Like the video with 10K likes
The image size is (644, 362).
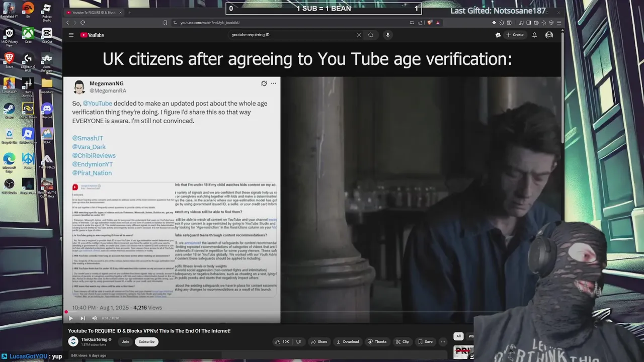tap(282, 342)
